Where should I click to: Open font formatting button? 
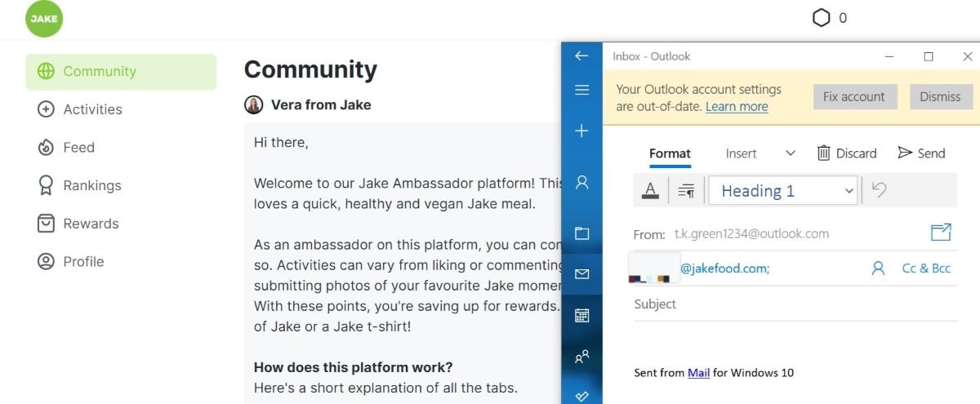click(x=650, y=191)
